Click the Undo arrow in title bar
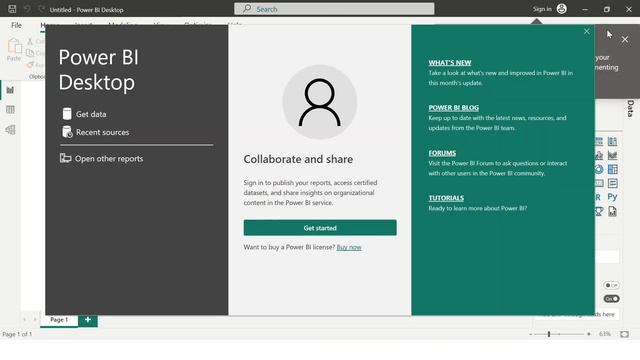This screenshot has width=640, height=360. (x=27, y=9)
